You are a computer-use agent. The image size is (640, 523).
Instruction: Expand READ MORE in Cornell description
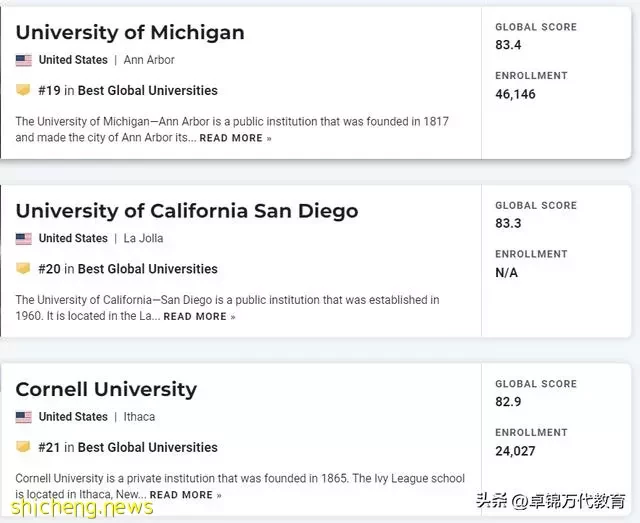tap(185, 495)
